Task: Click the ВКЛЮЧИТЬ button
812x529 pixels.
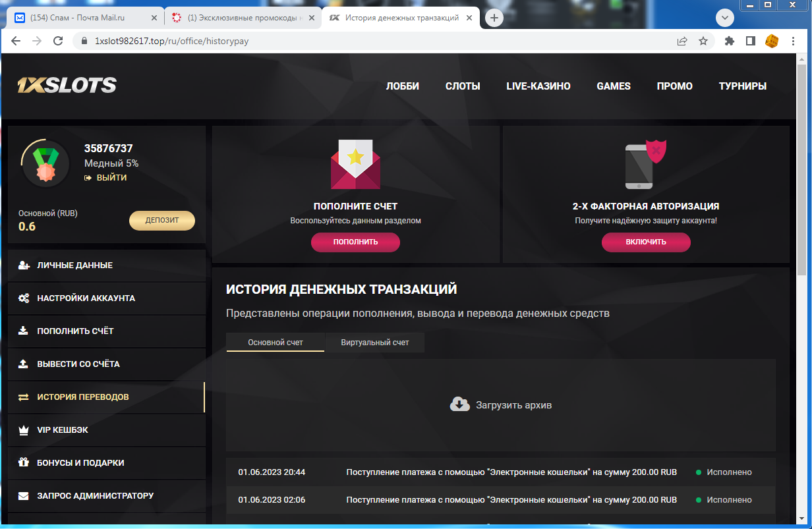Action: (646, 242)
